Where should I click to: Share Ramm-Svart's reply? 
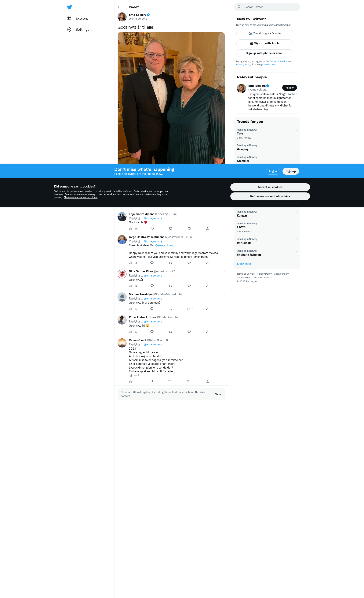(x=208, y=381)
